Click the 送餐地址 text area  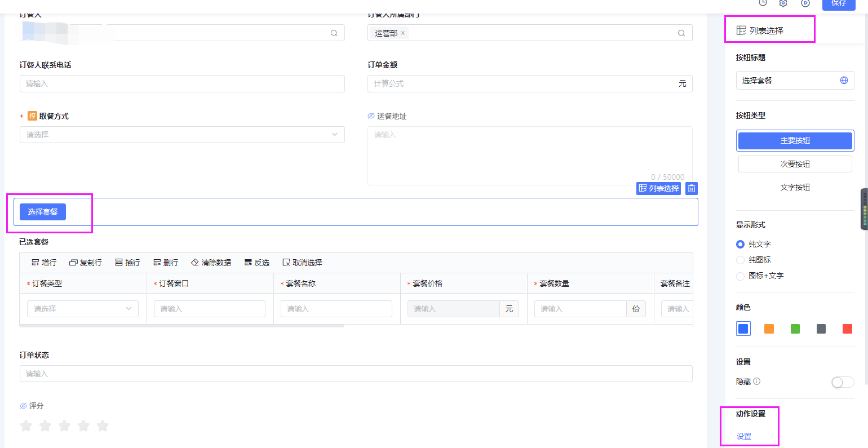(x=530, y=156)
